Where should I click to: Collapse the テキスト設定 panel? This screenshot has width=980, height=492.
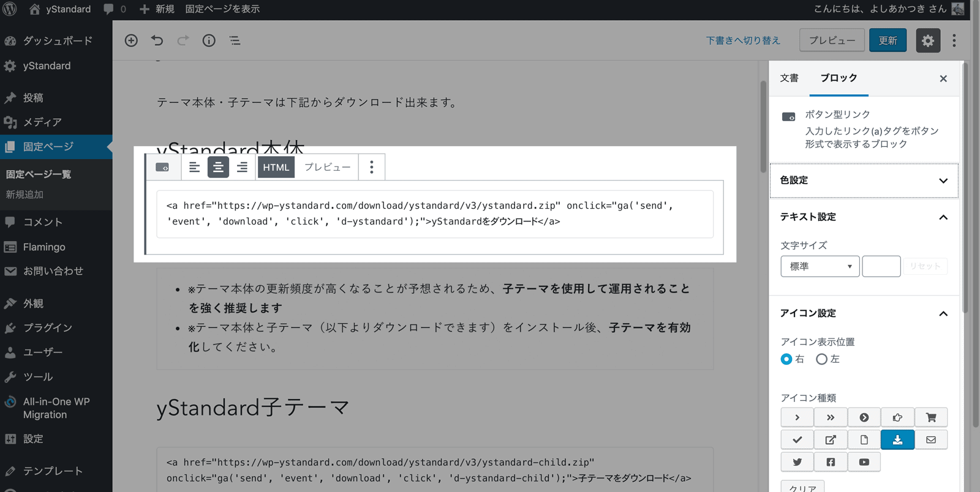click(864, 217)
